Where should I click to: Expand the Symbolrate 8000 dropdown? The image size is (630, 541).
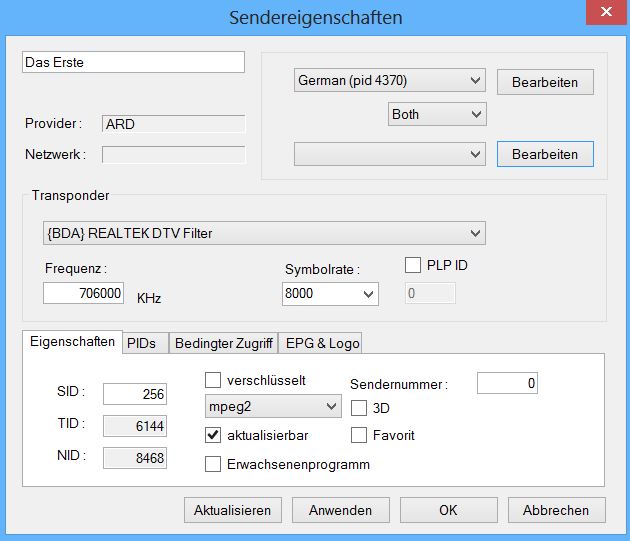pos(330,294)
